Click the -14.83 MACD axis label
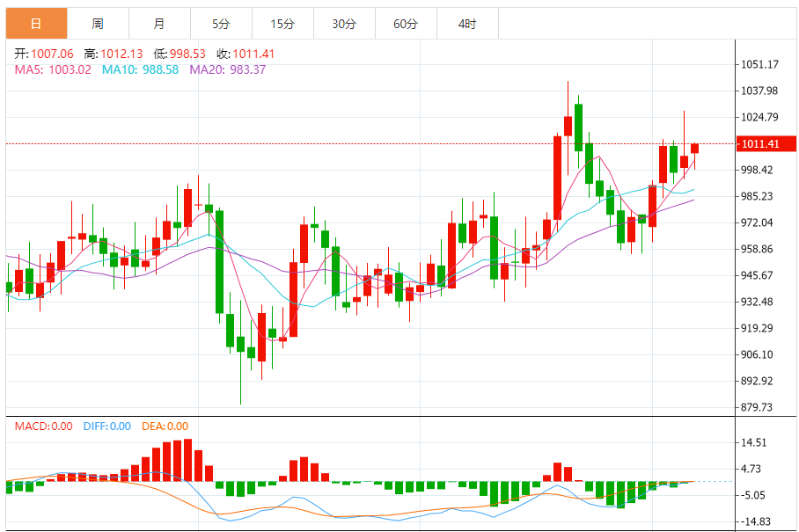 755,521
